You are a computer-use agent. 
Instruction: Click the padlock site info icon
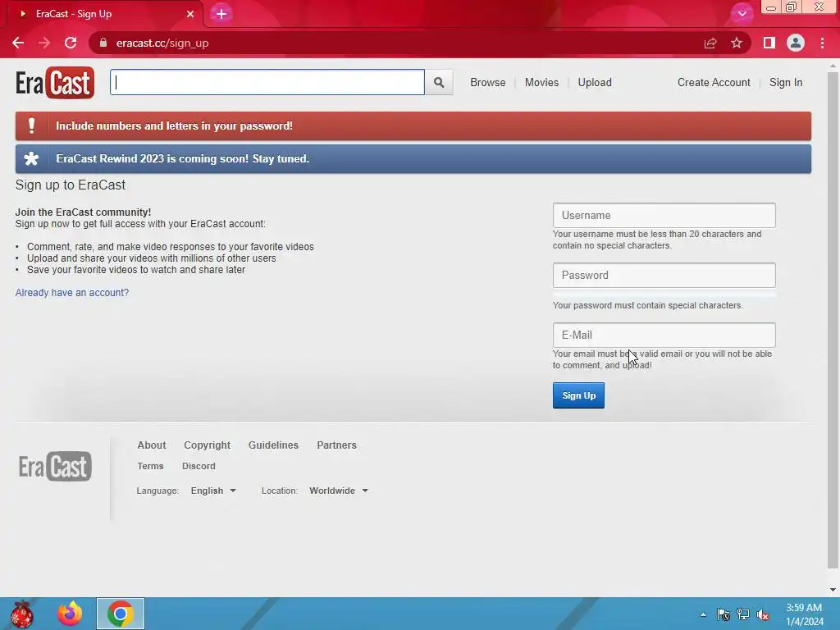coord(103,43)
